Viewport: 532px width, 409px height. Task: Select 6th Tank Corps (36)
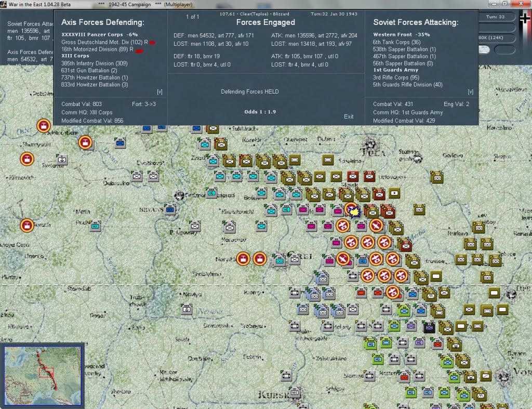coord(396,42)
